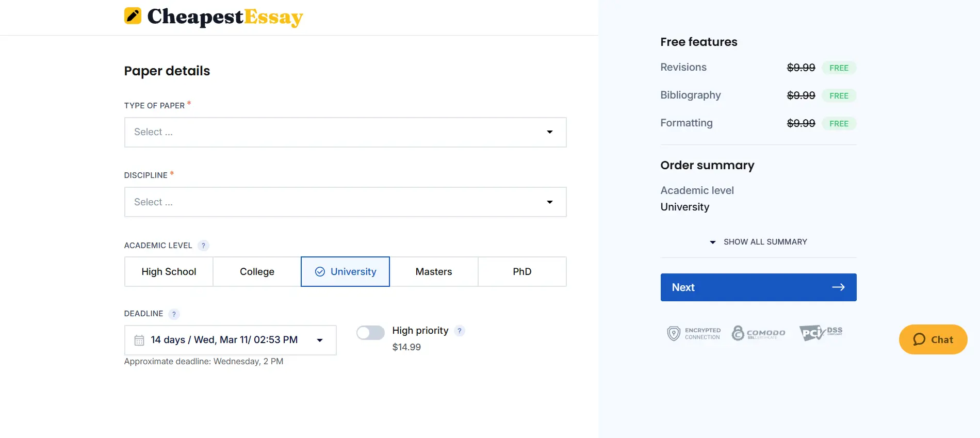Image resolution: width=980 pixels, height=438 pixels.
Task: Open the Type of paper dropdown
Action: (345, 132)
